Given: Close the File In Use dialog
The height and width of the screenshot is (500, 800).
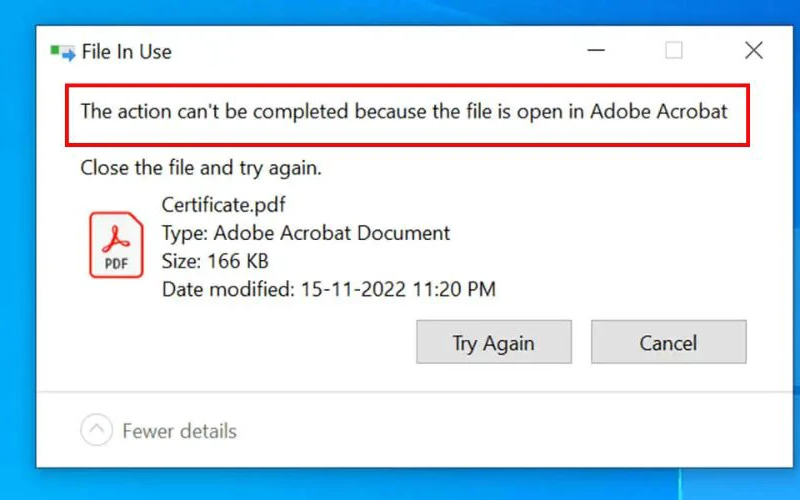Looking at the screenshot, I should pyautogui.click(x=753, y=50).
